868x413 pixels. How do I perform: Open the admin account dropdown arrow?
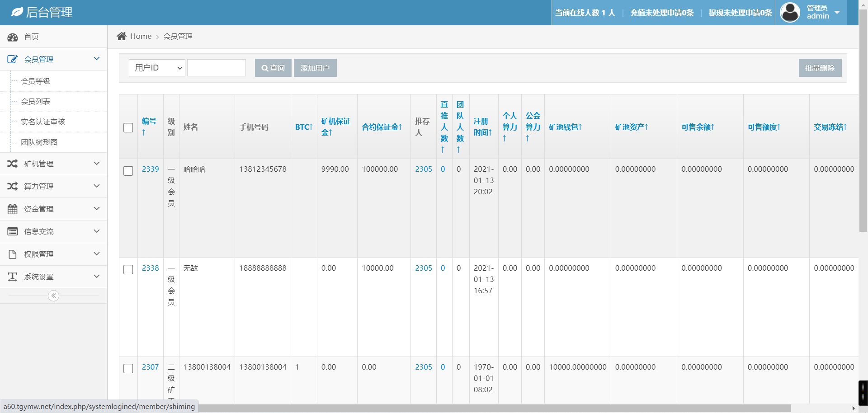click(x=837, y=12)
